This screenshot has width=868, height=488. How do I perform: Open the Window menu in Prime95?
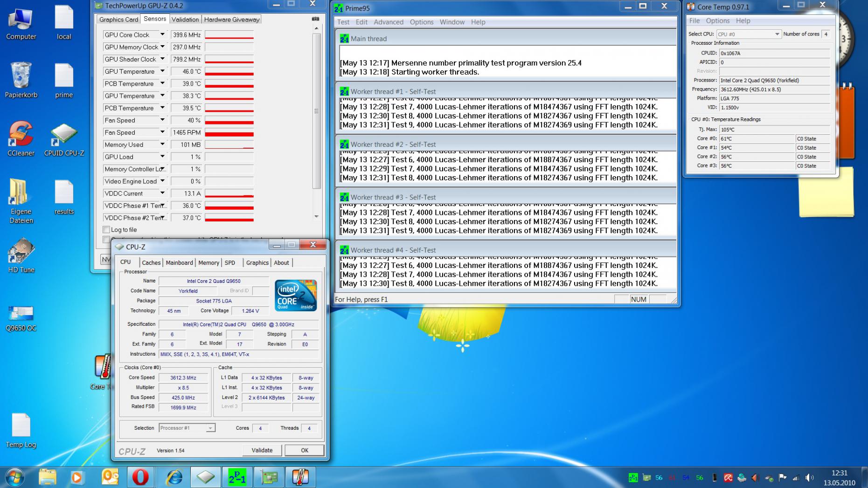(452, 22)
